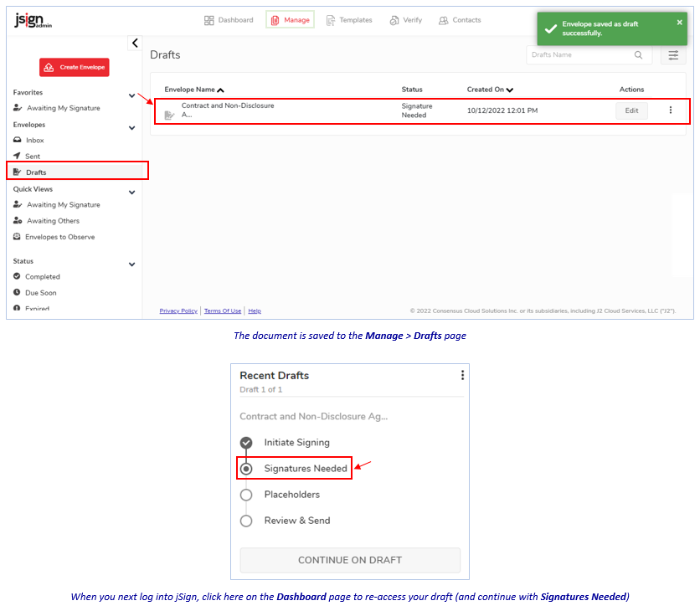This screenshot has height=611, width=700.
Task: Open Recent Drafts options menu
Action: [462, 375]
